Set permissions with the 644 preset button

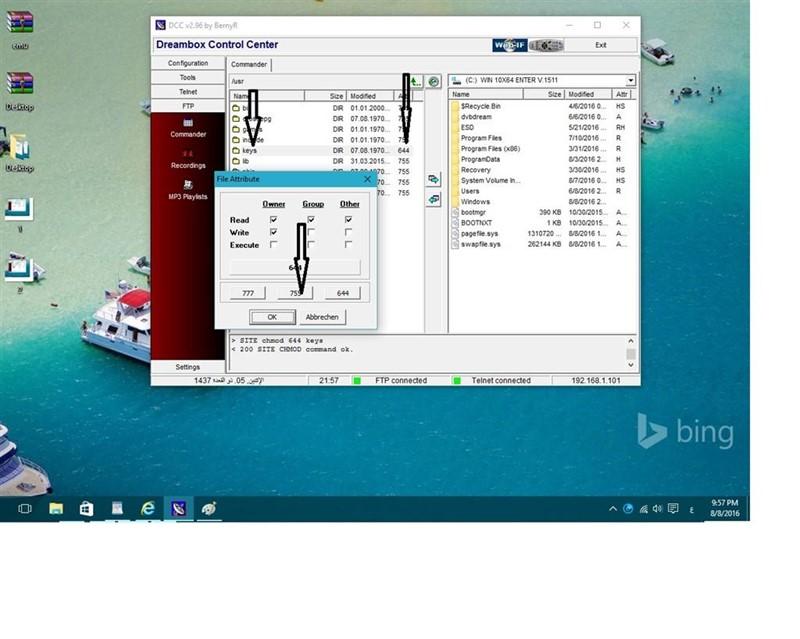[343, 293]
